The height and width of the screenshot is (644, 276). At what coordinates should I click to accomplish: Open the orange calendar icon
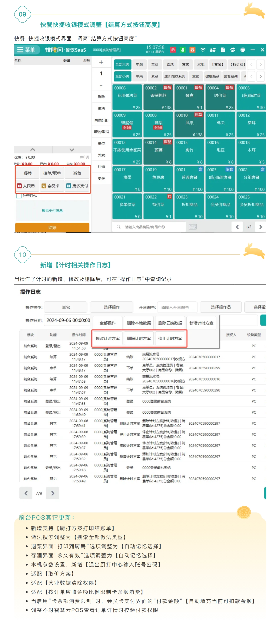192,50
